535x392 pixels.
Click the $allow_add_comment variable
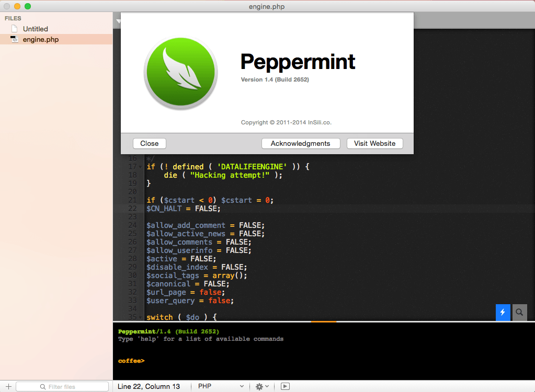click(x=186, y=225)
